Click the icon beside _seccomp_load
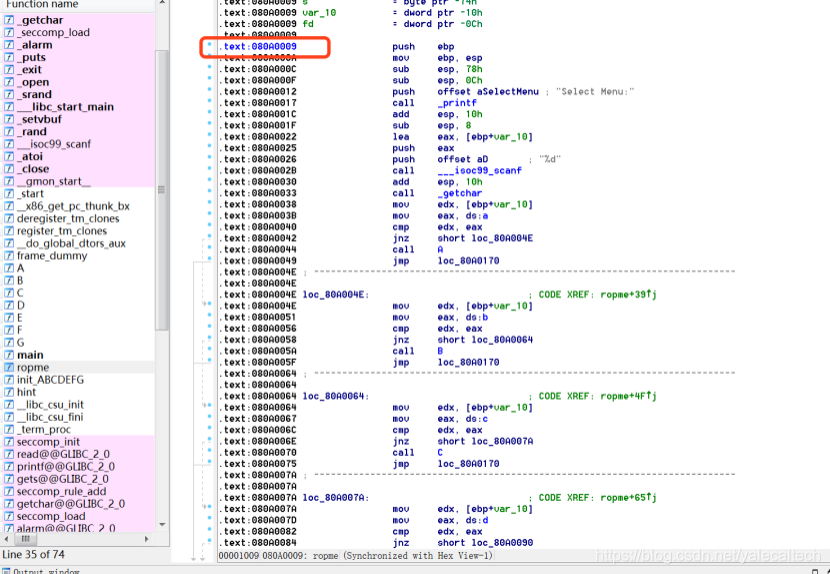Screen dimensions: 830x574 (x=9, y=32)
